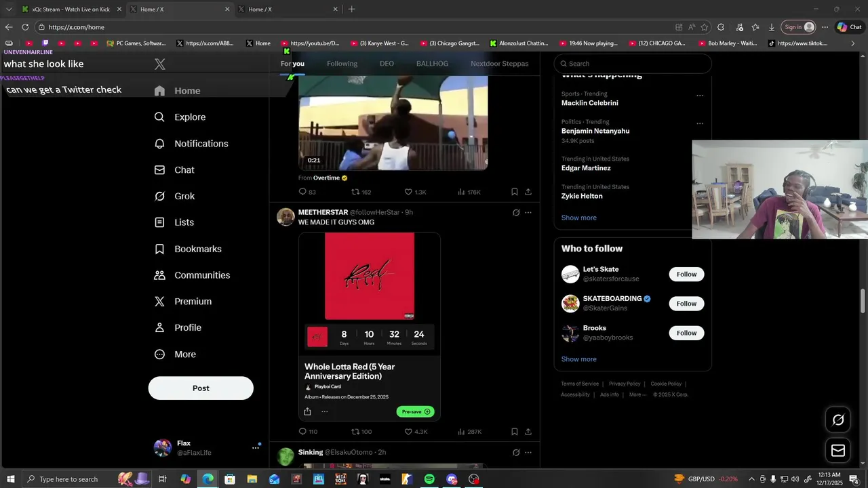The height and width of the screenshot is (488, 868).
Task: Follow Let's Skate account
Action: click(686, 274)
